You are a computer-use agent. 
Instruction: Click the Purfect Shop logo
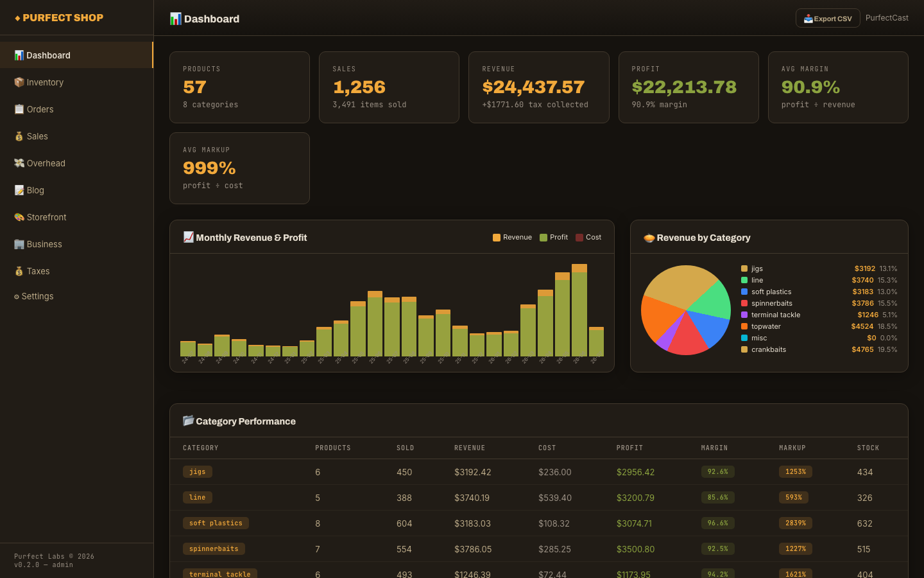pos(59,18)
